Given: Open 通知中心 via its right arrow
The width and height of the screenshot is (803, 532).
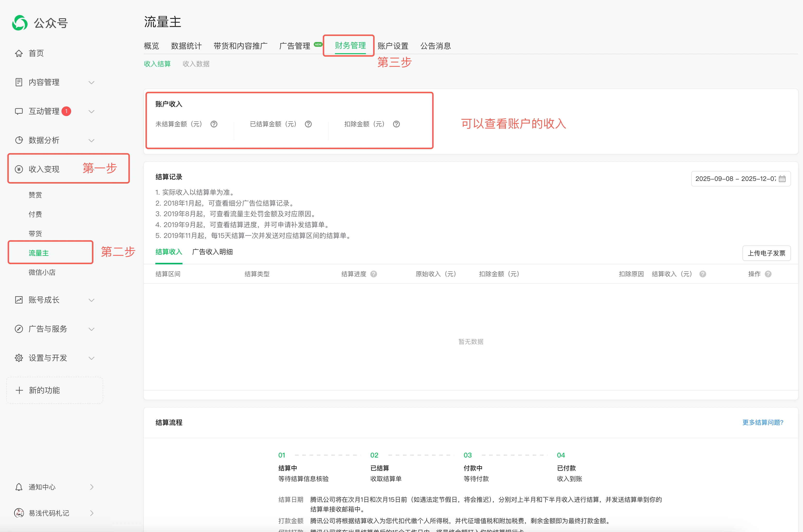Looking at the screenshot, I should [92, 487].
